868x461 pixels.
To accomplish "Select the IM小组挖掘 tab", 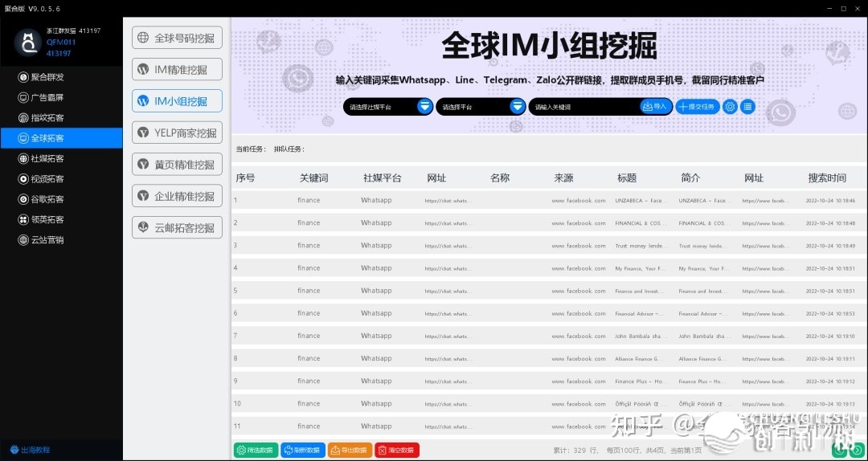I will 177,100.
